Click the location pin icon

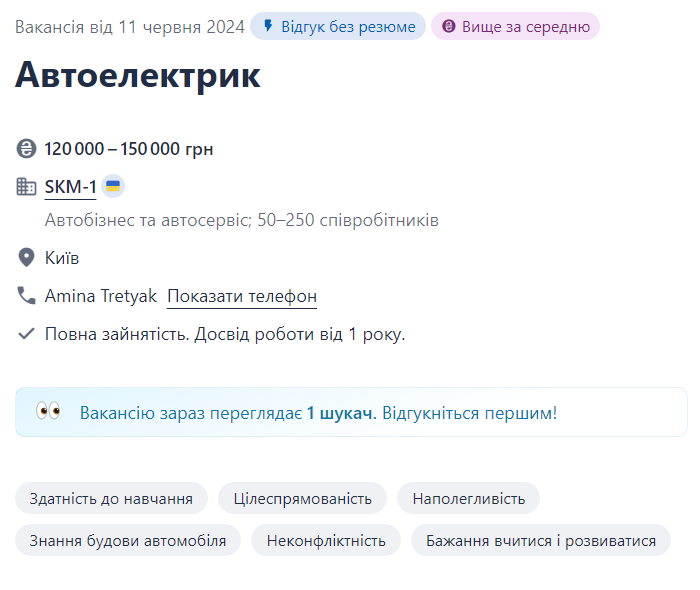26,258
